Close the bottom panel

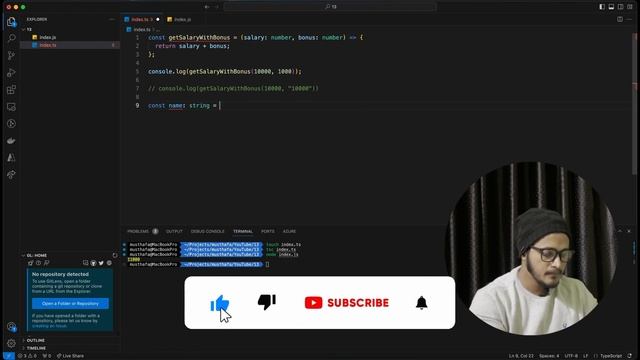629,231
